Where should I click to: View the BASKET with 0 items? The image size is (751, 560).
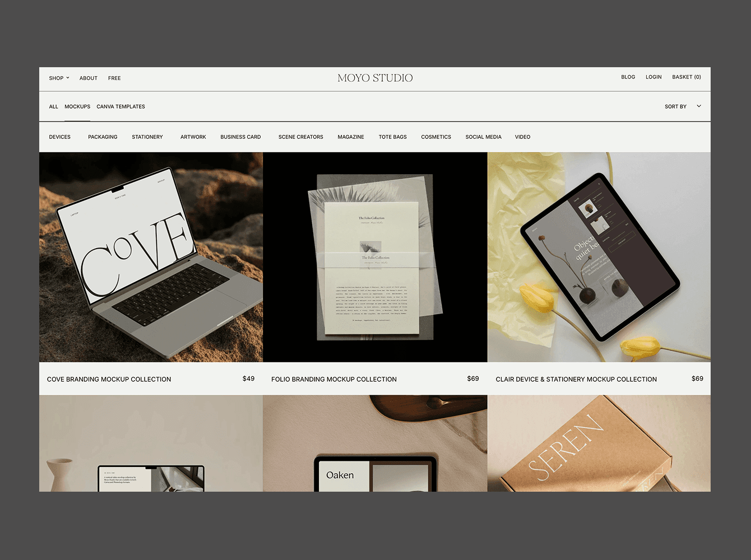(686, 77)
